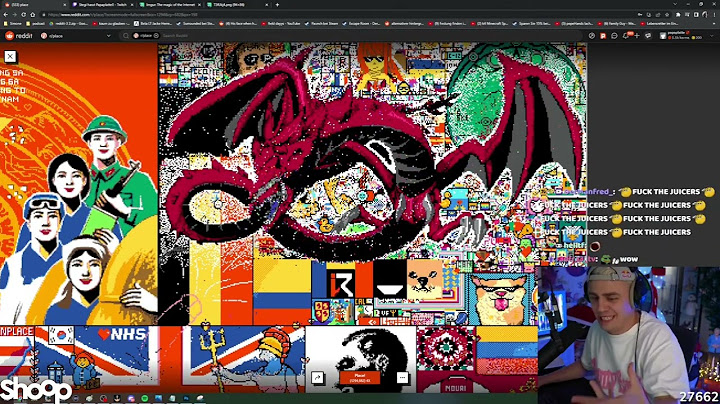720x404 pixels.
Task: Open the Escape Room bookmark
Action: [x=360, y=23]
